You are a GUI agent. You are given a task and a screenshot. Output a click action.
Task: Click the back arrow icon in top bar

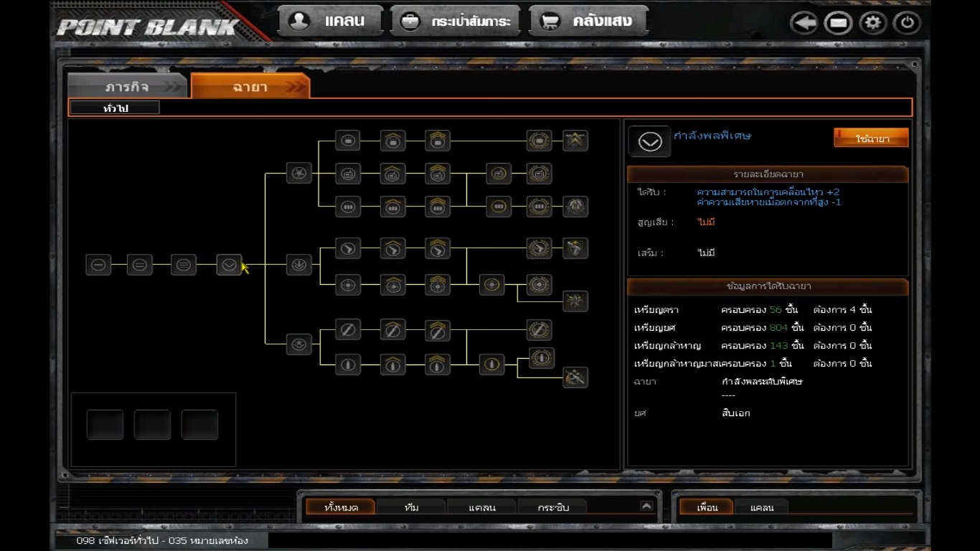[x=804, y=23]
